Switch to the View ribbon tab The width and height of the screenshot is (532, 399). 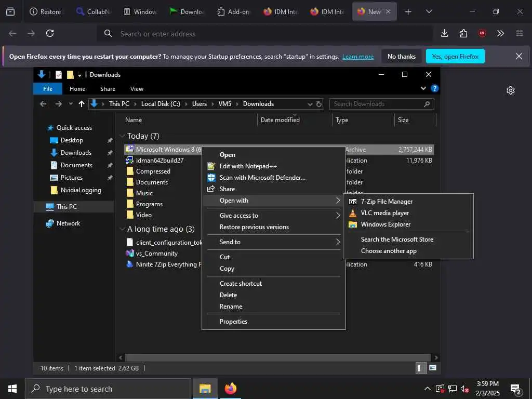coord(137,89)
